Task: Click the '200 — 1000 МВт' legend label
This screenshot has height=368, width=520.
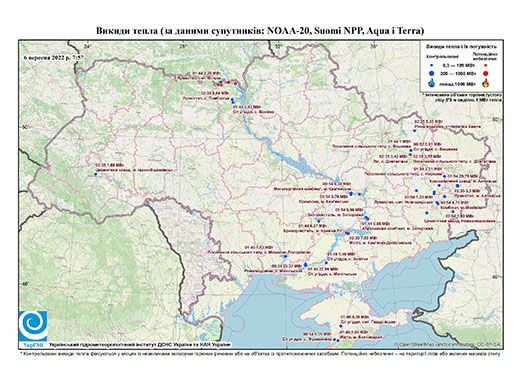Action: pyautogui.click(x=459, y=73)
